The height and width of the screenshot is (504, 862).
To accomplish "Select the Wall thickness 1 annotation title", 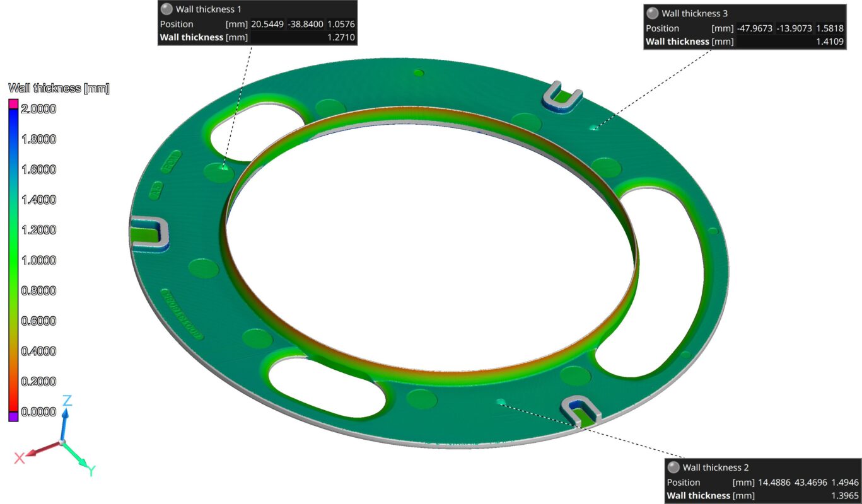I will tap(208, 9).
